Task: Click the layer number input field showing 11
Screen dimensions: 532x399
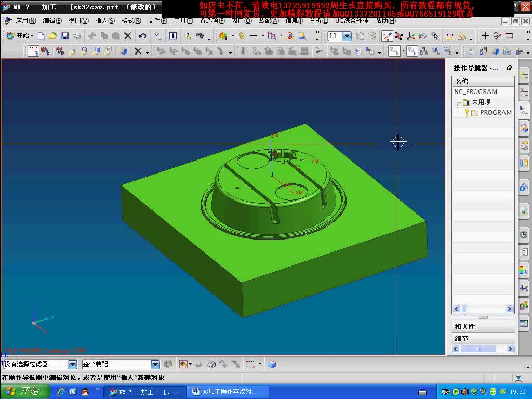Action: point(335,36)
